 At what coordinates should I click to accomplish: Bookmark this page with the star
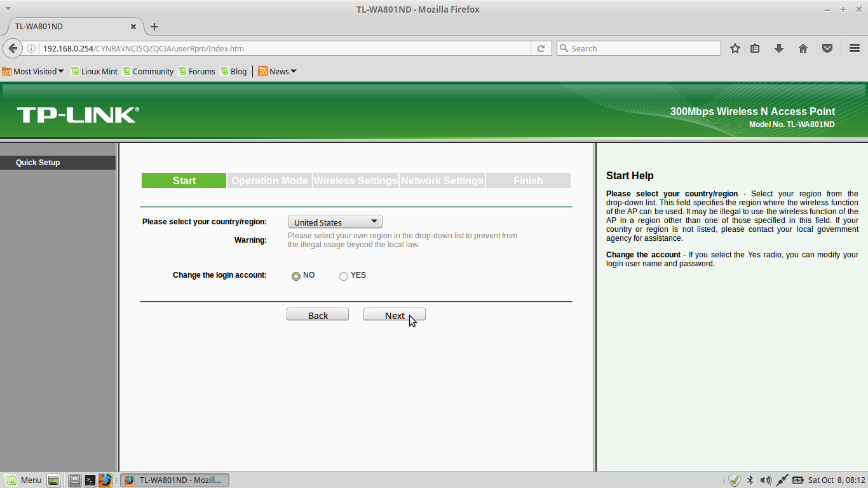[735, 48]
